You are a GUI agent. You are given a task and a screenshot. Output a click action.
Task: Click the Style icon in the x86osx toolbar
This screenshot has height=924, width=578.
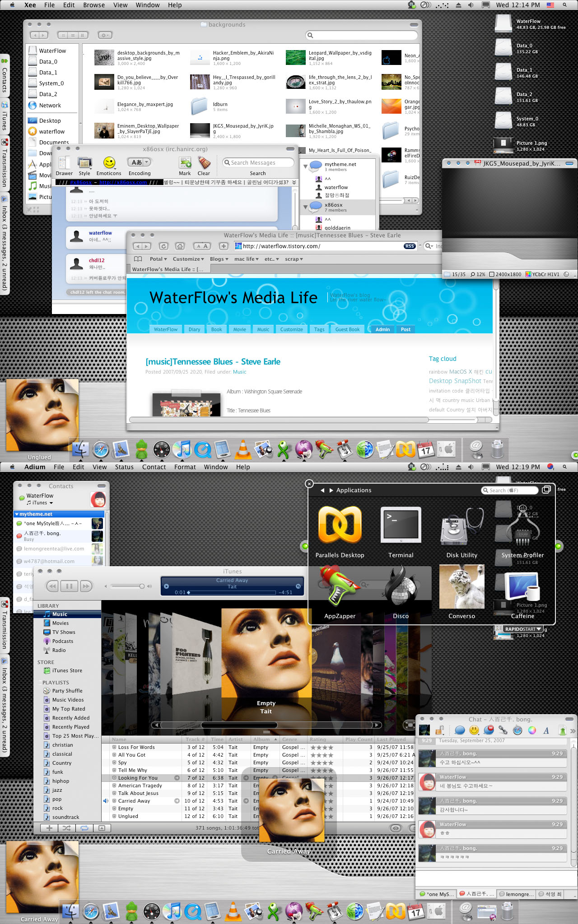[x=84, y=163]
